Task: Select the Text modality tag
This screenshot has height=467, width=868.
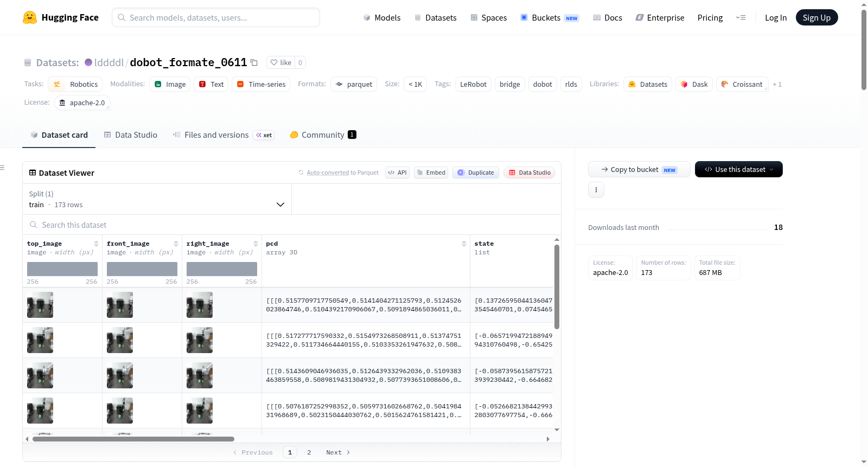Action: pyautogui.click(x=211, y=84)
